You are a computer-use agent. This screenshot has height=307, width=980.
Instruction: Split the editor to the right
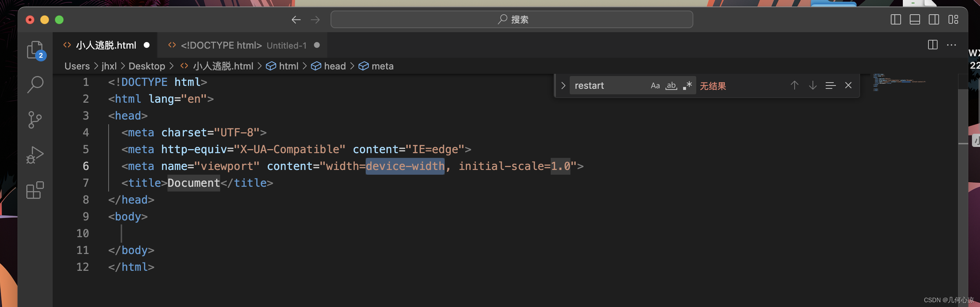932,45
